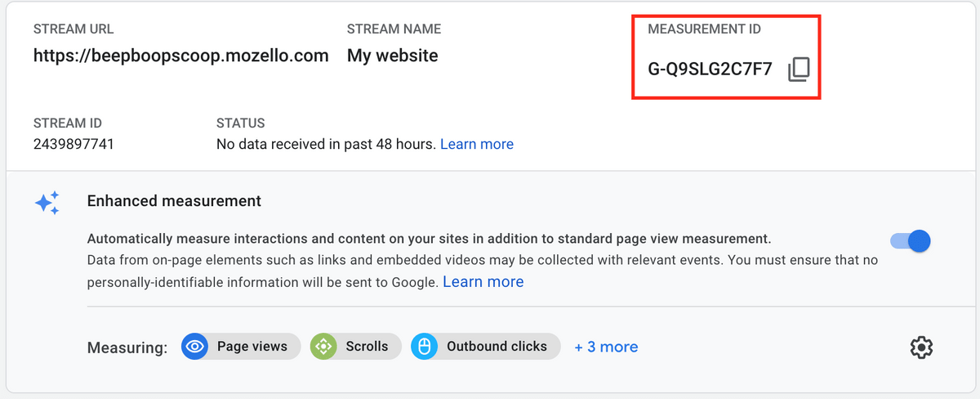Click the 'No data received' status text
Screen dimensions: 980x399
pyautogui.click(x=326, y=144)
